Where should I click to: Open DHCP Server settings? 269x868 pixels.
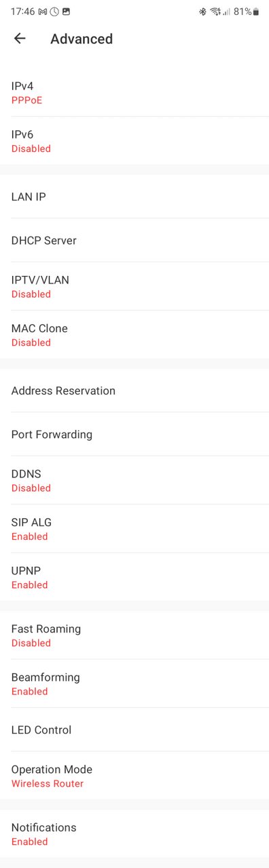(134, 240)
